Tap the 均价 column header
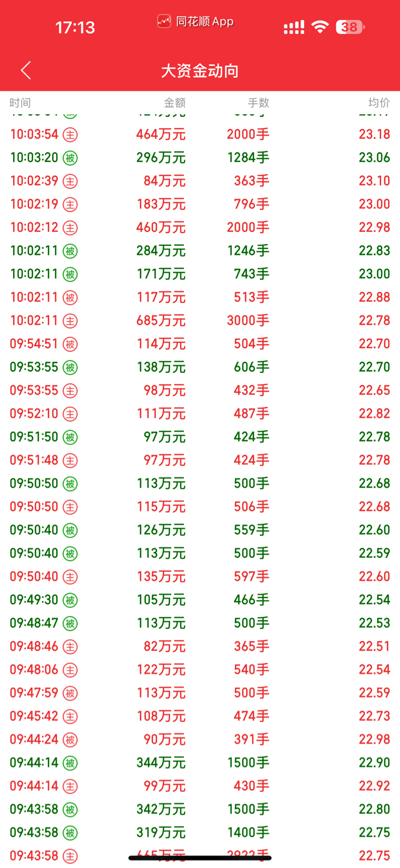 tap(379, 103)
